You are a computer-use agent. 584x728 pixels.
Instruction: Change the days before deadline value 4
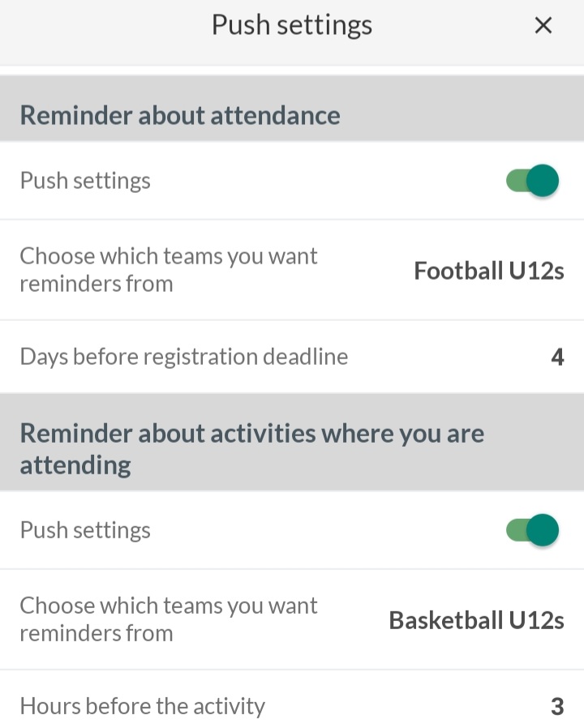click(557, 357)
